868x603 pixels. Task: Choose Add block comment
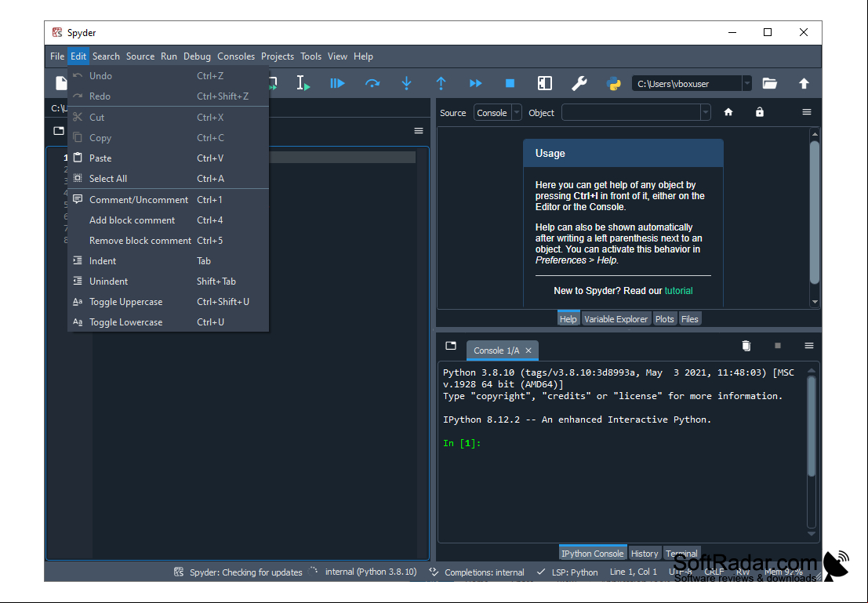(169, 220)
